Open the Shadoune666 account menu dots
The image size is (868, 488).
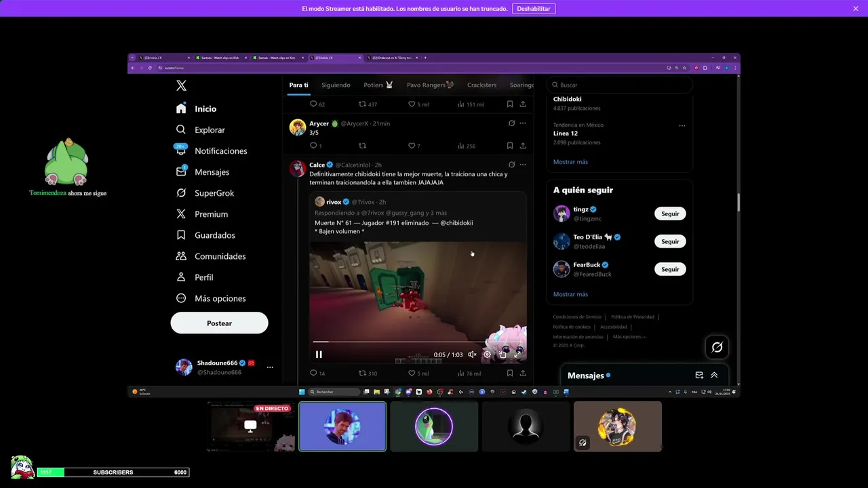point(270,367)
